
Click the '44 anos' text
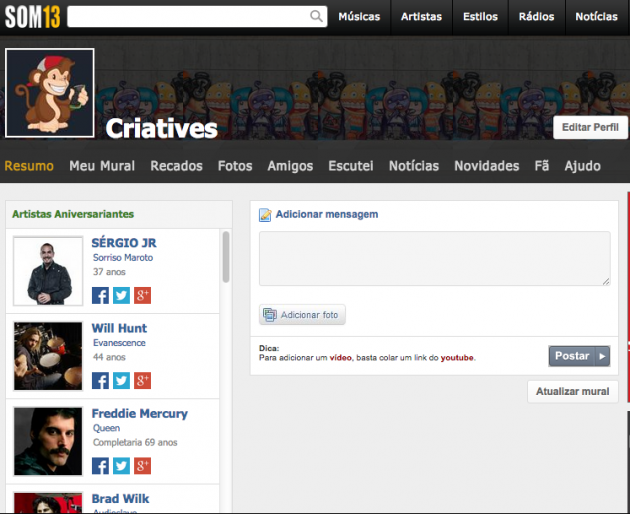point(109,357)
